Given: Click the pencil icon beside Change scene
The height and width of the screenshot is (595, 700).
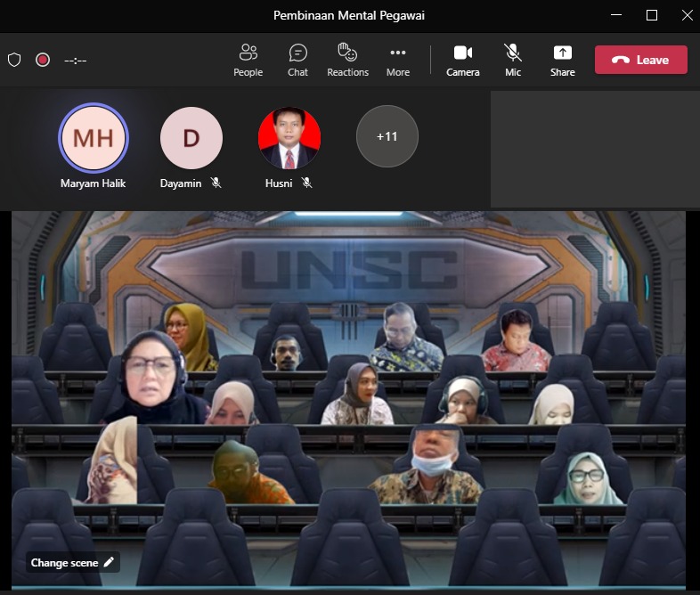Looking at the screenshot, I should pyautogui.click(x=109, y=562).
